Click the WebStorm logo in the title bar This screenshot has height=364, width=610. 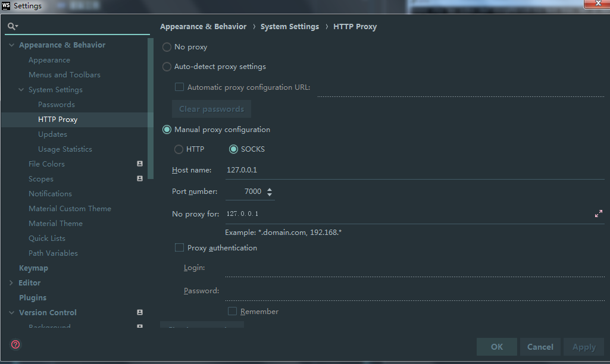click(x=6, y=6)
